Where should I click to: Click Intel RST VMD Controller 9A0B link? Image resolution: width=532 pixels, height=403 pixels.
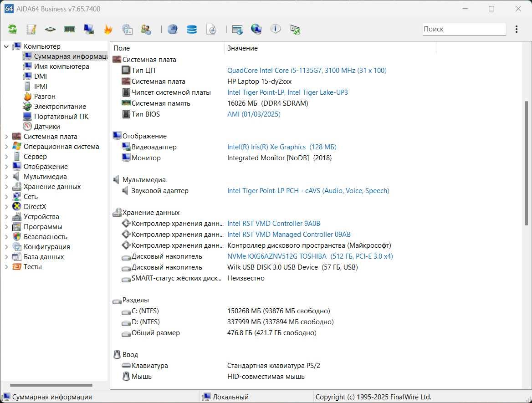(x=273, y=224)
